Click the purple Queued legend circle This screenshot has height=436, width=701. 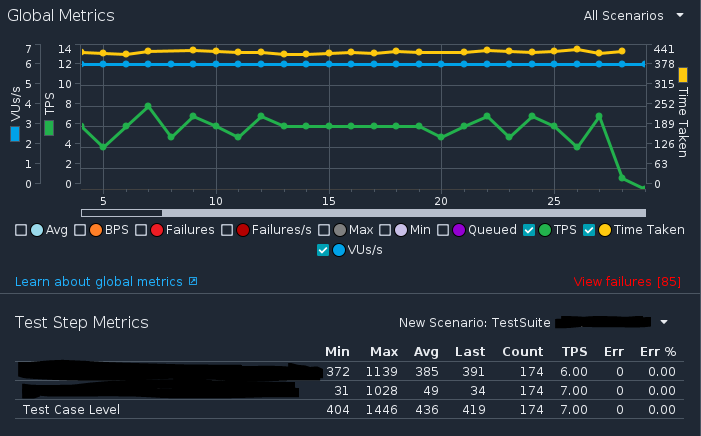459,230
